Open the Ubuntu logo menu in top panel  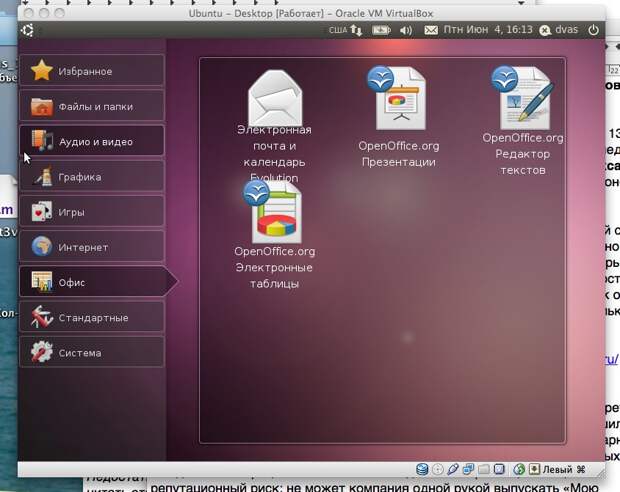(28, 30)
